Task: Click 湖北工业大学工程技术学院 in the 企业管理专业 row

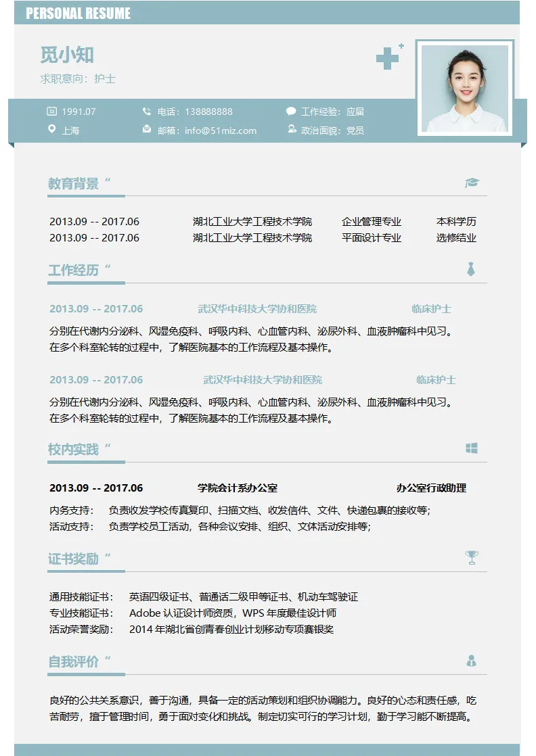Action: pos(252,222)
